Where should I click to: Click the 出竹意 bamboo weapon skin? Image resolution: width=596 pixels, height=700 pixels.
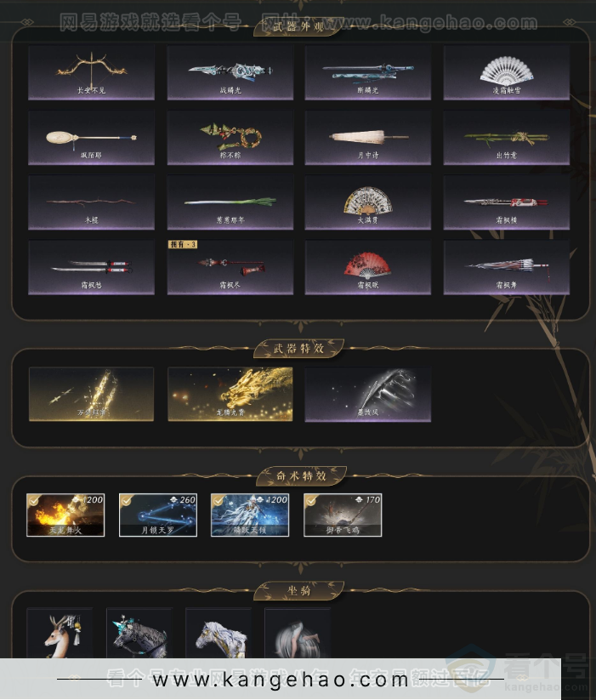(507, 138)
